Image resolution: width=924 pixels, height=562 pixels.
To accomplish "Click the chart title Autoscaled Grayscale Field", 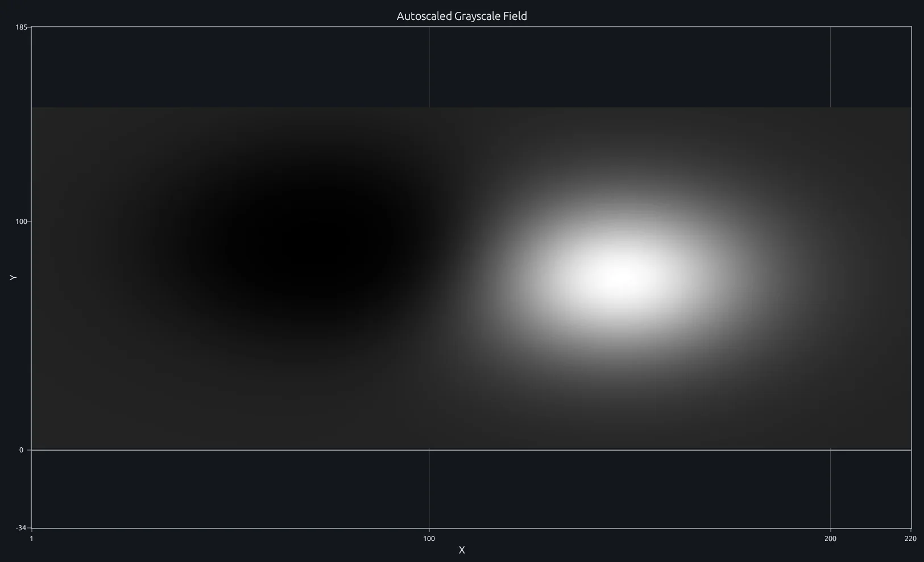I will (x=462, y=16).
